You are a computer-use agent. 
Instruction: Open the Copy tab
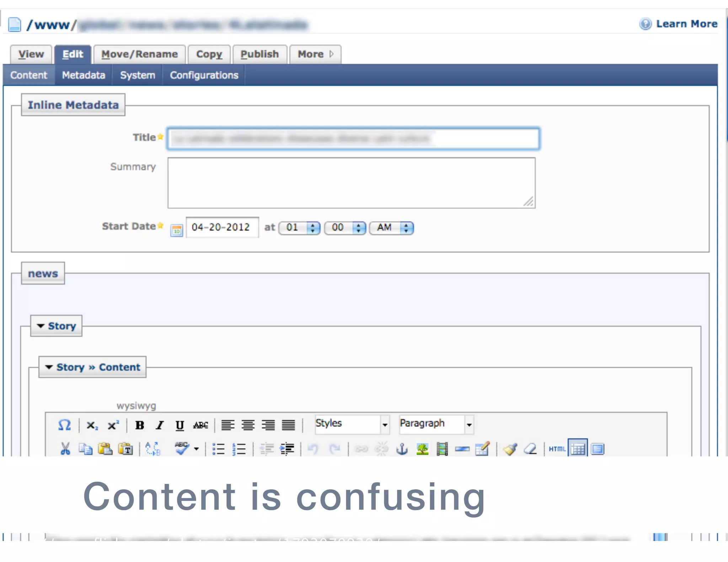coord(209,54)
